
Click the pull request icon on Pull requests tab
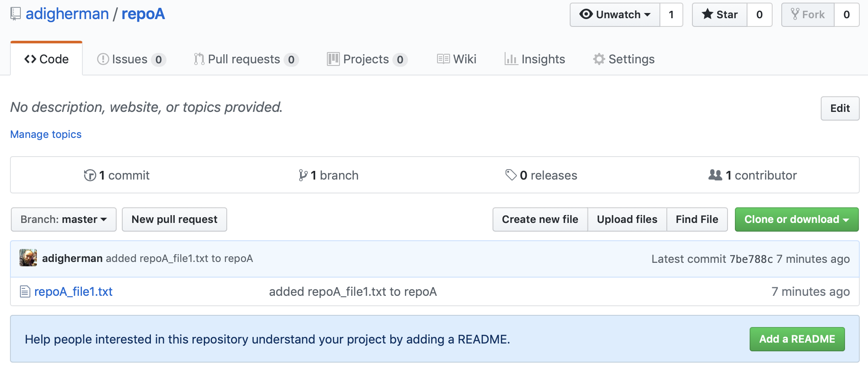pos(199,59)
